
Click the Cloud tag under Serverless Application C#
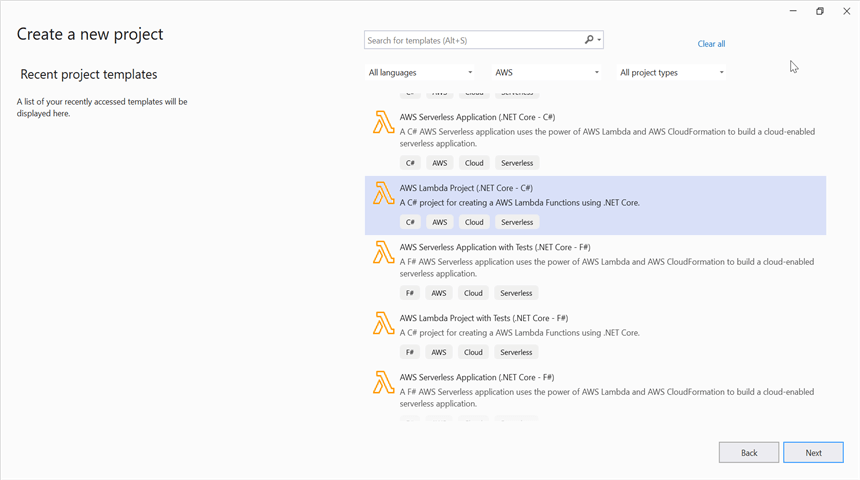(x=474, y=163)
